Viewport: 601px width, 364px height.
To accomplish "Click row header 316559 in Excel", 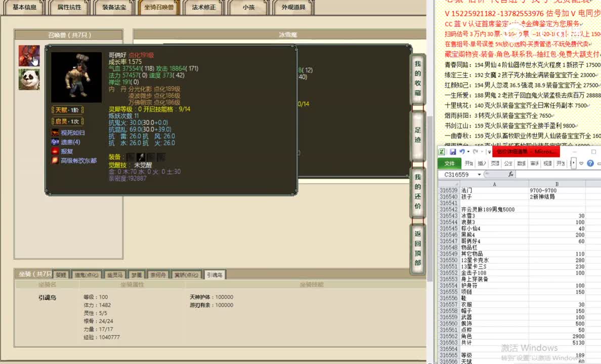I will coord(449,317).
